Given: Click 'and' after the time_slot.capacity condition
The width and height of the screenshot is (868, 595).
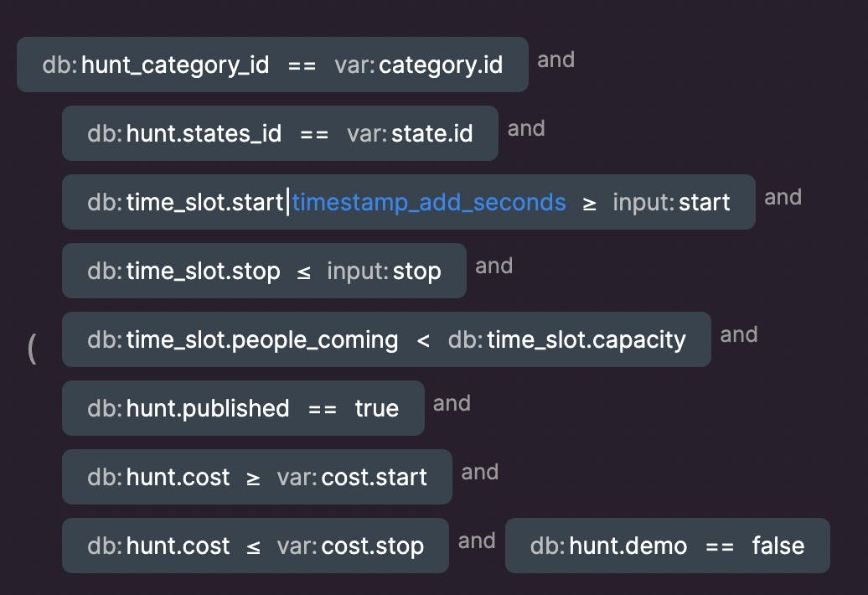Looking at the screenshot, I should (738, 334).
